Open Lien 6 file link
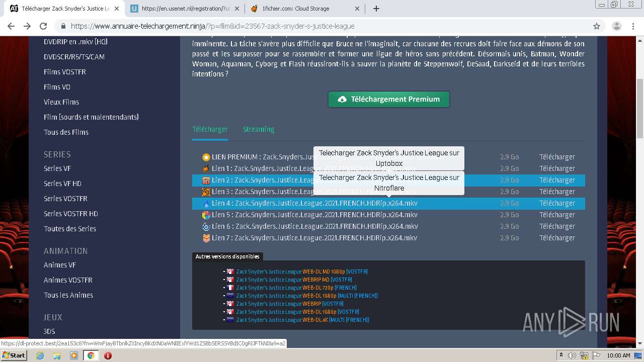Screen dimensions: 644x362 click(x=314, y=226)
